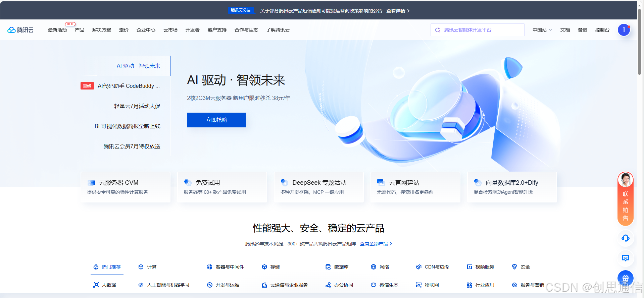
Task: Click the CDN与边缘 category icon
Action: coord(419,267)
